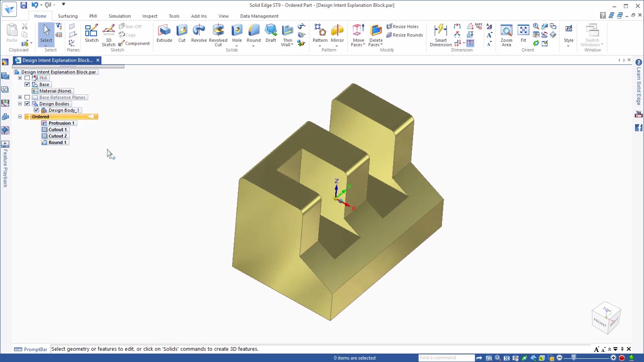
Task: Enable the PMI checkbox
Action: tap(27, 78)
